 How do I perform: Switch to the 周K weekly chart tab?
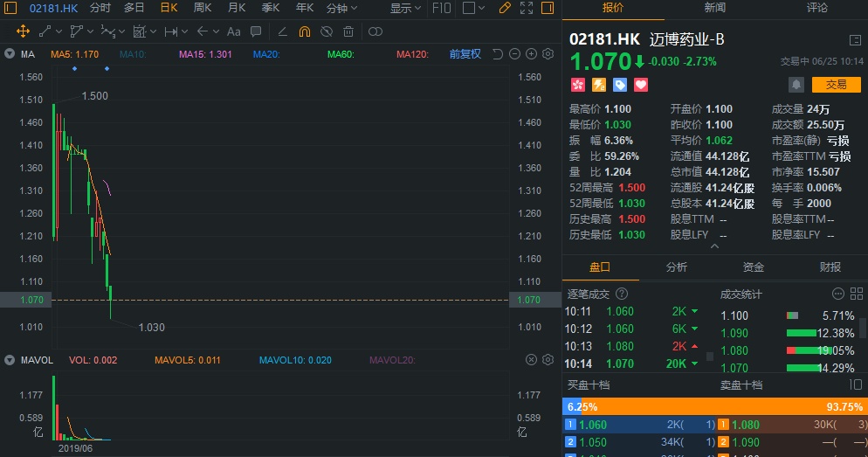[203, 8]
